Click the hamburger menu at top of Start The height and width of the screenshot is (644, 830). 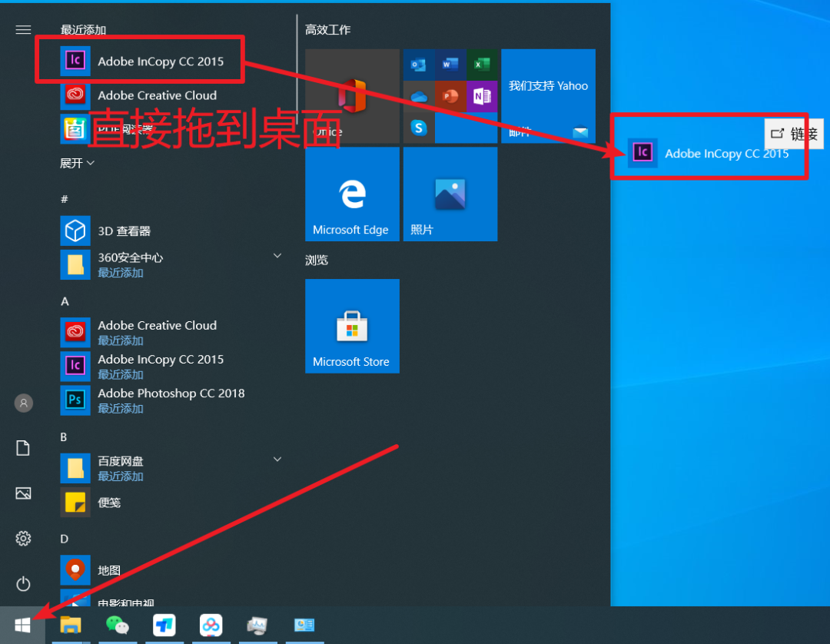coord(23,30)
